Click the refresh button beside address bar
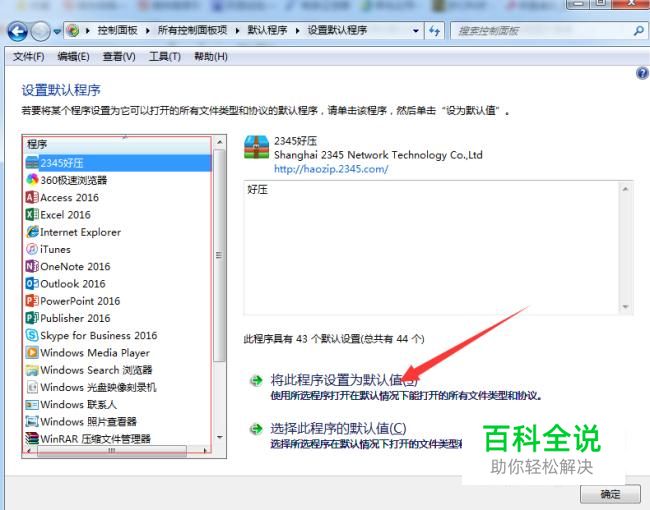Screen dimensions: 650x510 pos(434,31)
